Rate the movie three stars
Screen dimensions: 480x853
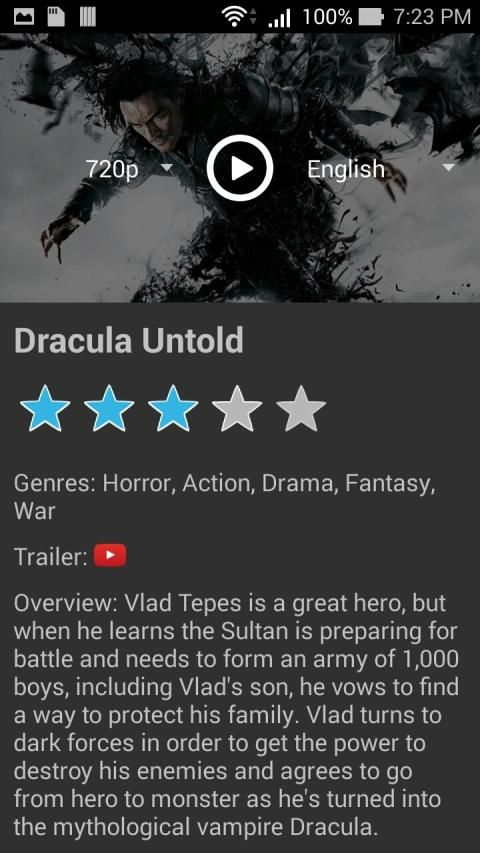click(173, 408)
